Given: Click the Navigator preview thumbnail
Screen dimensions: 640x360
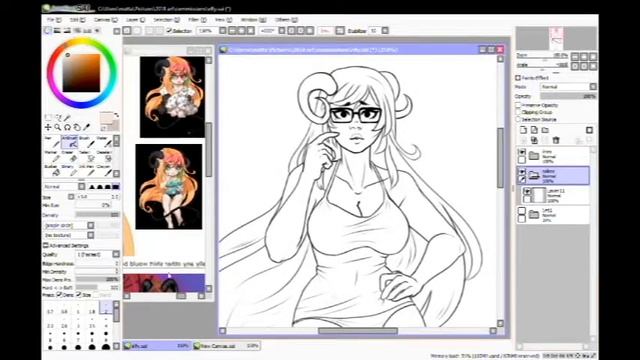Looking at the screenshot, I should (556, 38).
